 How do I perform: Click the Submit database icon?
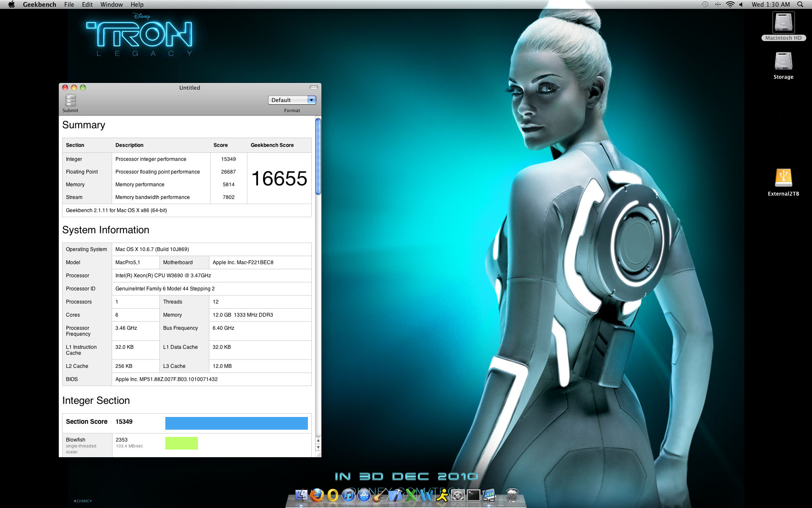pos(71,100)
